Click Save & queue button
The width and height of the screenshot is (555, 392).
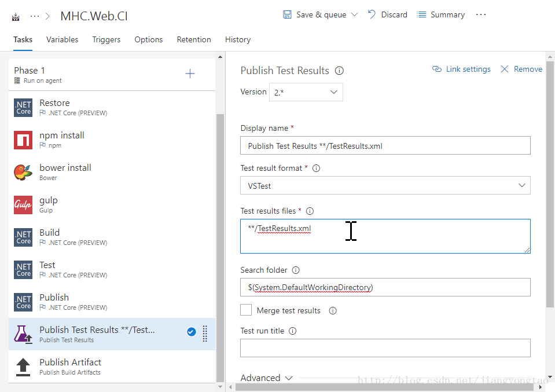click(x=315, y=14)
